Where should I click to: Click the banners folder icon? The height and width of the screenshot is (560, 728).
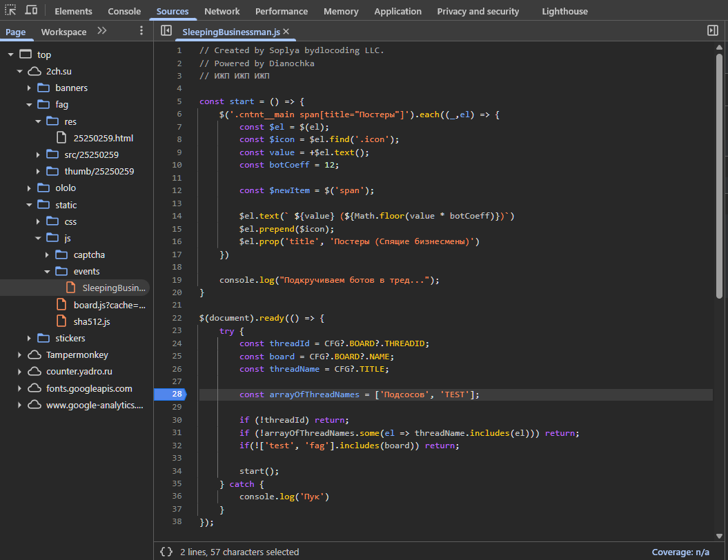click(43, 88)
